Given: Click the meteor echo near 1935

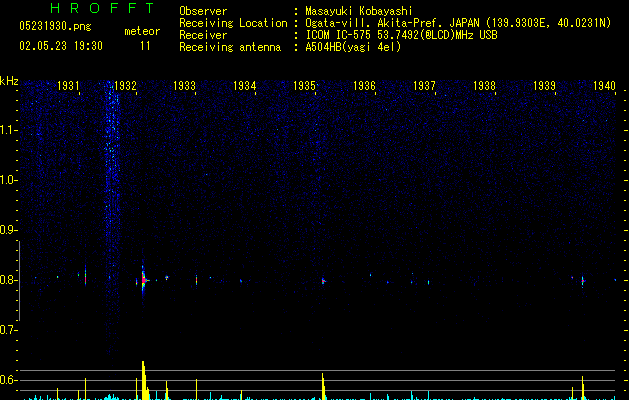Looking at the screenshot, I should pyautogui.click(x=323, y=281).
